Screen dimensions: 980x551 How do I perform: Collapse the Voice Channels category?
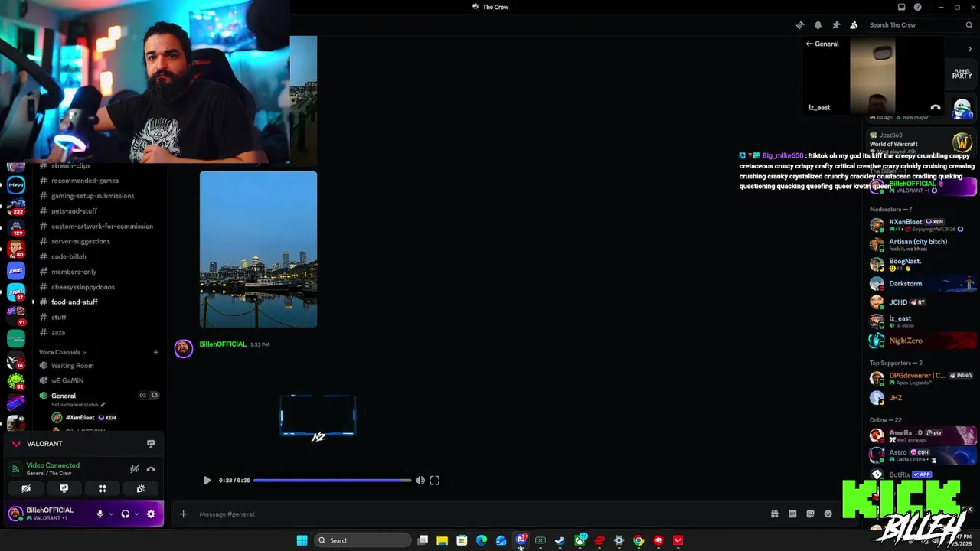pyautogui.click(x=62, y=352)
